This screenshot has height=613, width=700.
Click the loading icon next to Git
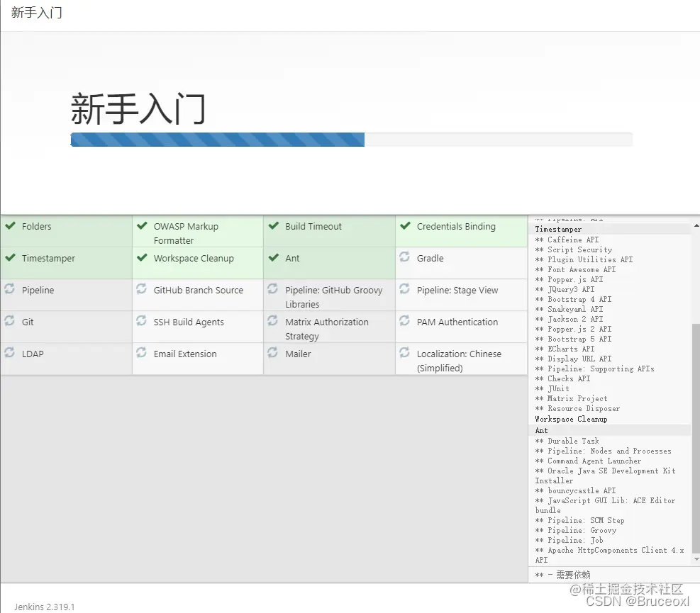tap(11, 322)
